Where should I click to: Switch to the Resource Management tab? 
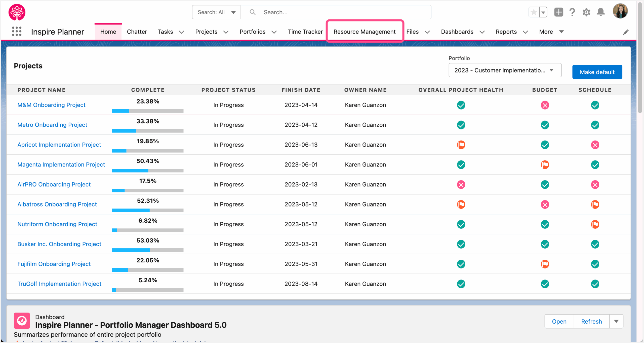click(x=364, y=32)
